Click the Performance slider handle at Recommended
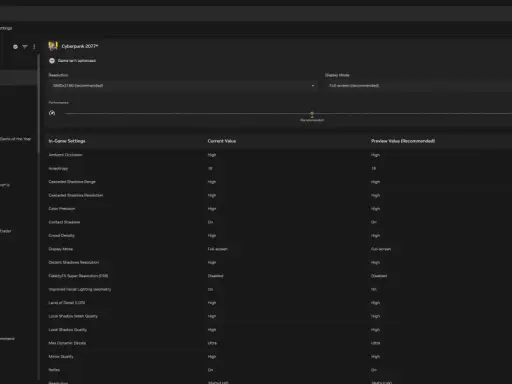Image resolution: width=512 pixels, height=384 pixels. 312,114
